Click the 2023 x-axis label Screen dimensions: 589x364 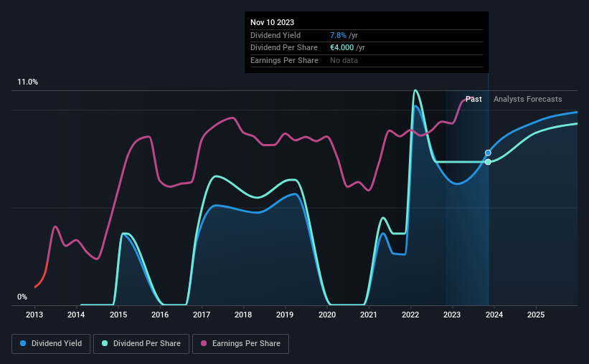point(452,315)
